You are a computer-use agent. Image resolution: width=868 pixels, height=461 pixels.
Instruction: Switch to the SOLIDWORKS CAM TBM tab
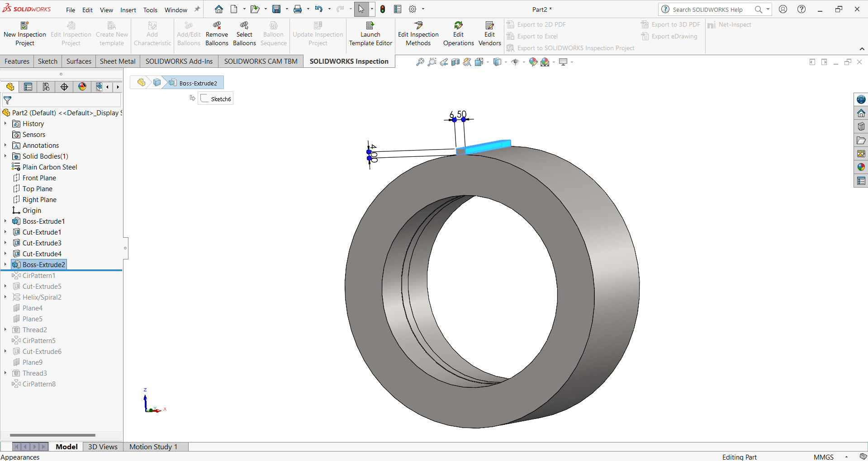click(260, 61)
